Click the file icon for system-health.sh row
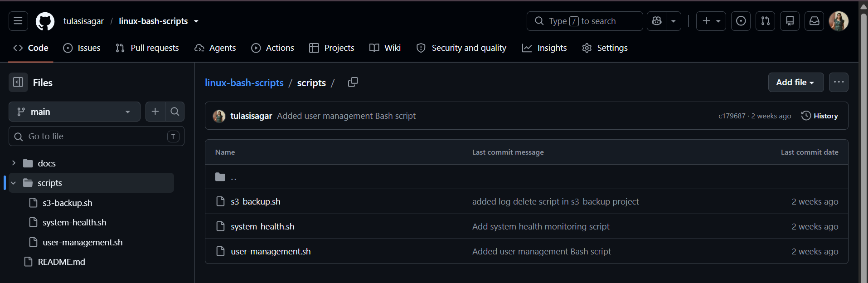 [x=220, y=226]
